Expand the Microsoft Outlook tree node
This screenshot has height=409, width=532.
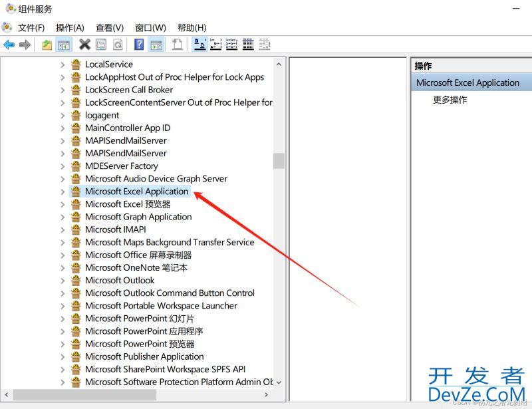pos(63,281)
